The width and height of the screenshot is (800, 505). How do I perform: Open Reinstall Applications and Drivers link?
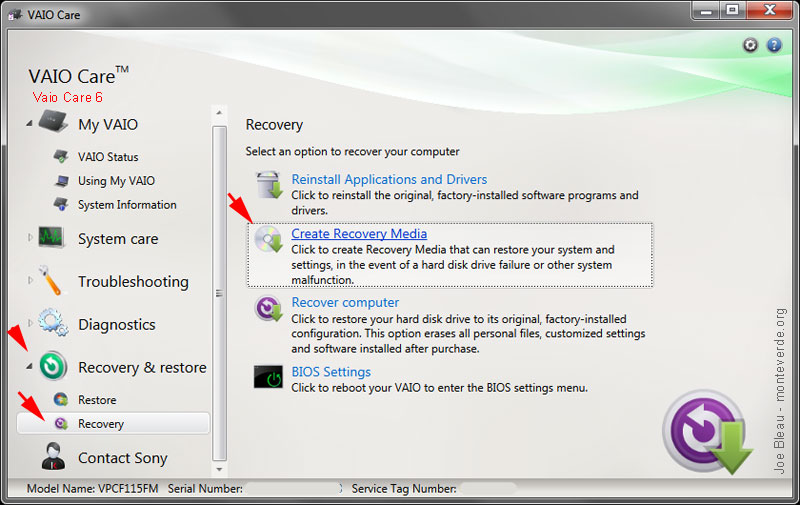[389, 180]
